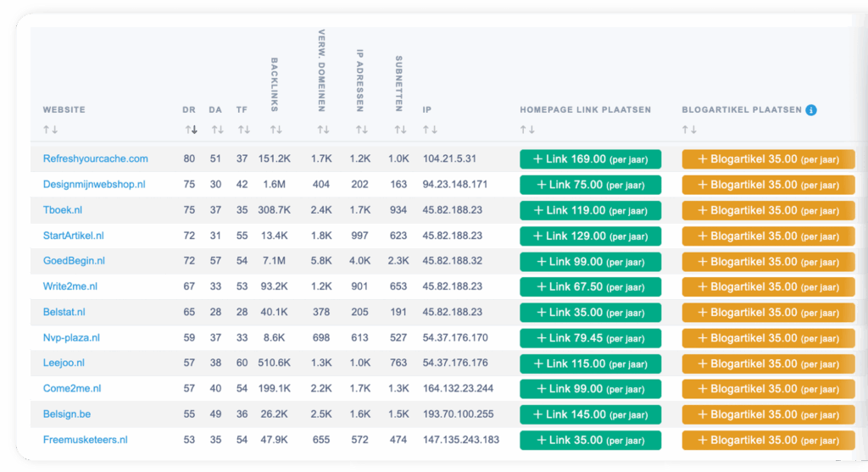The height and width of the screenshot is (472, 868).
Task: Select IP 147.135.243.183 cell
Action: coord(461,439)
